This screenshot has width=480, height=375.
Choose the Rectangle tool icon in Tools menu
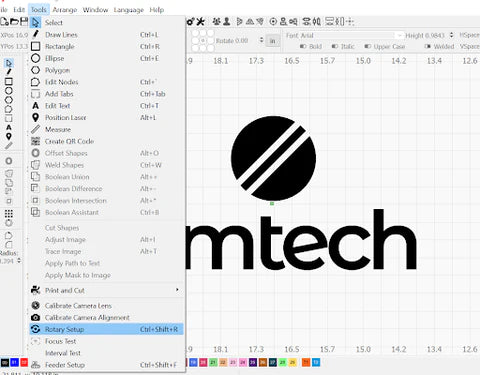36,46
